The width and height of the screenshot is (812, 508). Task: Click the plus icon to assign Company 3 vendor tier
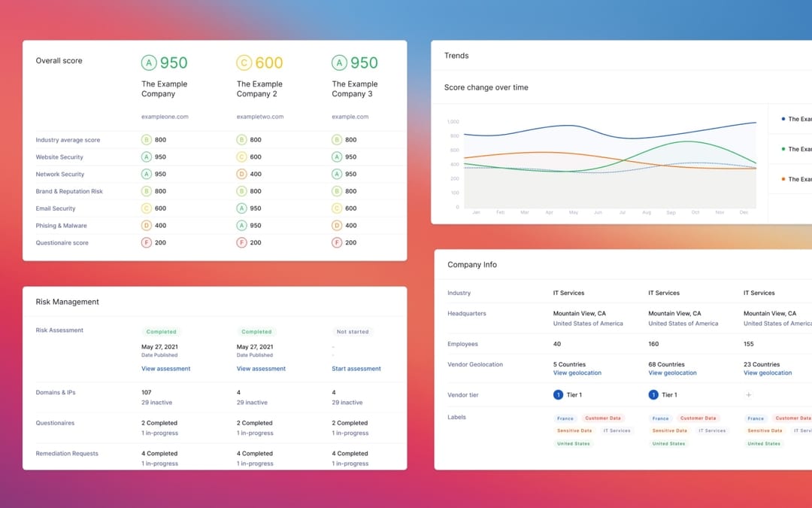pos(748,394)
